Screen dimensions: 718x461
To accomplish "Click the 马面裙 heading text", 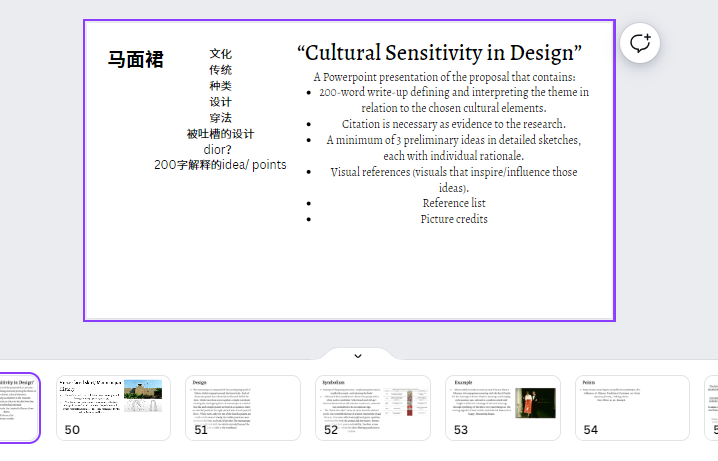I will pos(136,60).
